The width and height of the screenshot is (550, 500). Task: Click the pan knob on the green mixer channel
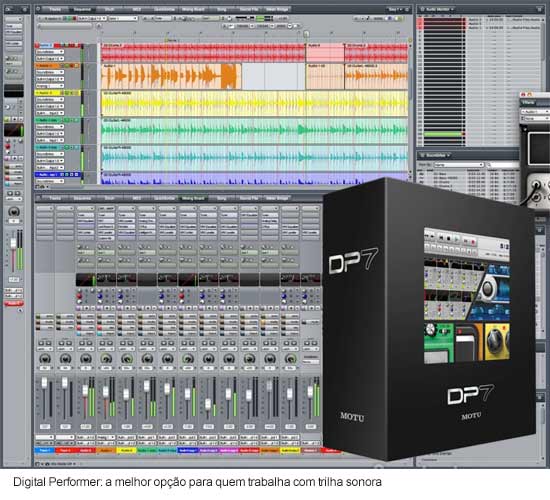(x=147, y=359)
